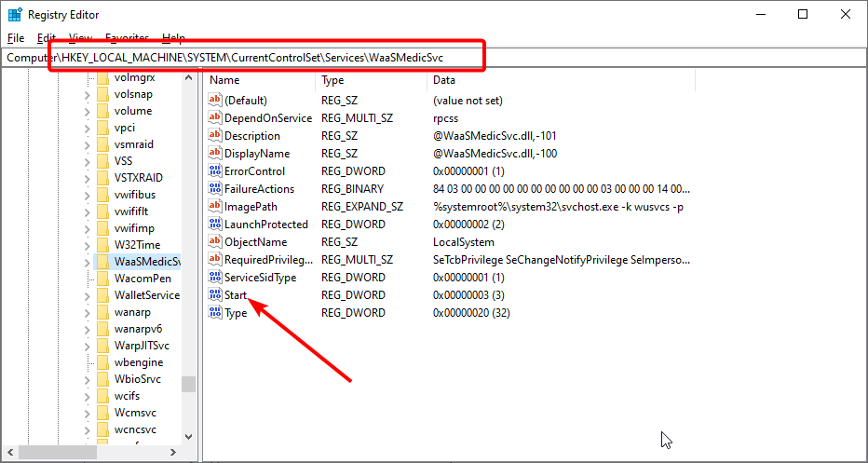
Task: Expand the WaaSMedicSvc key
Action: coord(87,262)
